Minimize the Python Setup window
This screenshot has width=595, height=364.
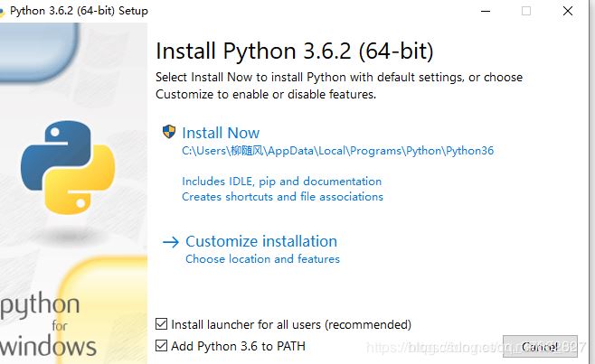(486, 11)
